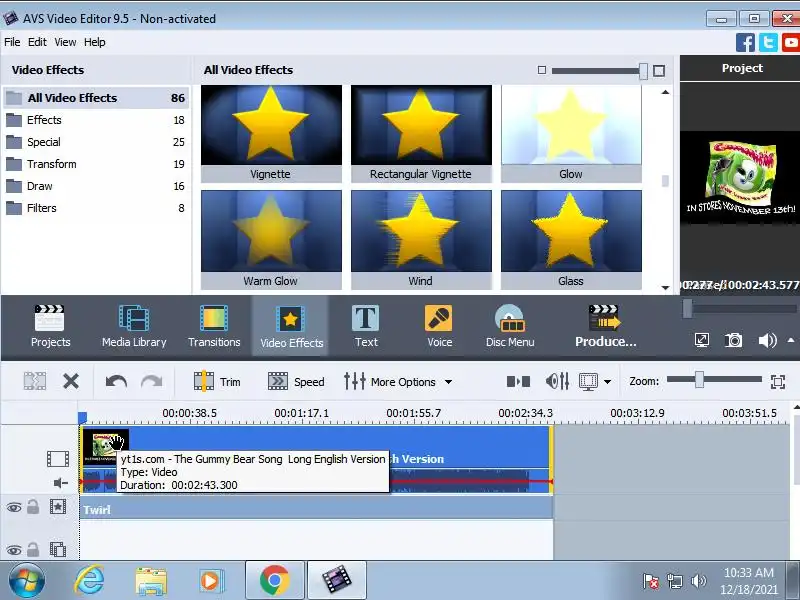800x600 pixels.
Task: Toggle lock on the video overlay track
Action: click(x=33, y=549)
